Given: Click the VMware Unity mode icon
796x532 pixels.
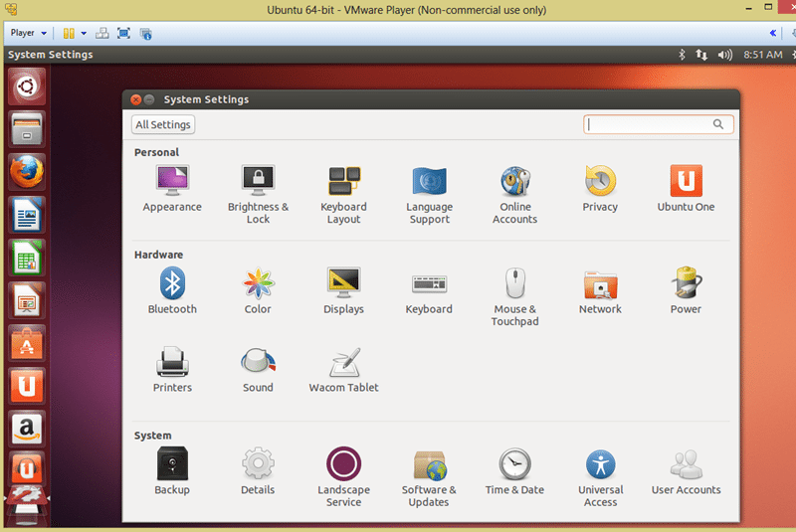Looking at the screenshot, I should point(145,34).
